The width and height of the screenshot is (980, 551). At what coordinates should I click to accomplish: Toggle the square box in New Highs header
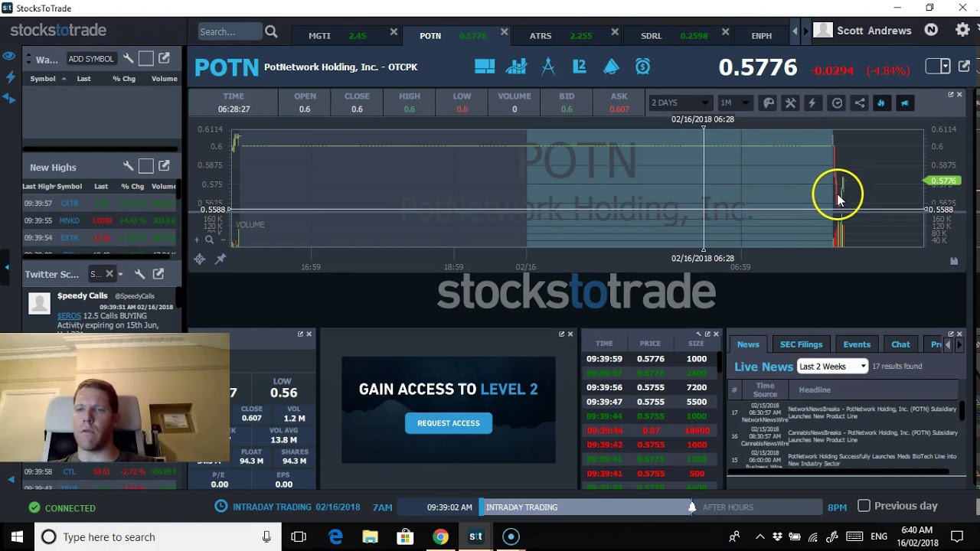145,166
